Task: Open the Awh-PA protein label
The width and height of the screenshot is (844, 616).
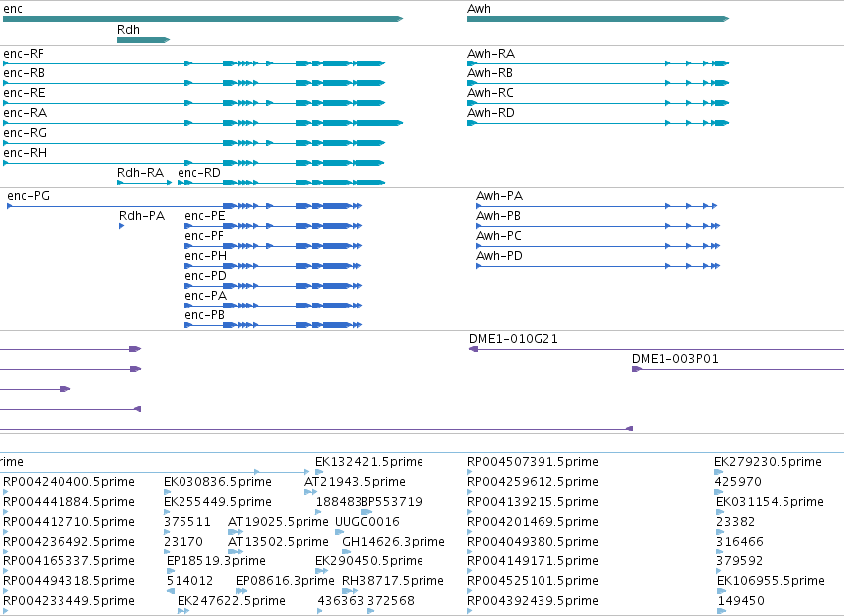Action: tap(500, 196)
